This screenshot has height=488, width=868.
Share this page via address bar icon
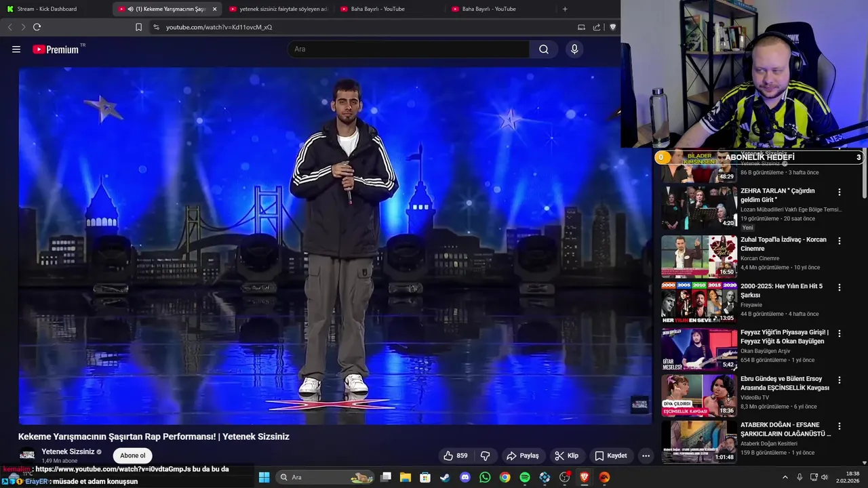click(x=597, y=27)
